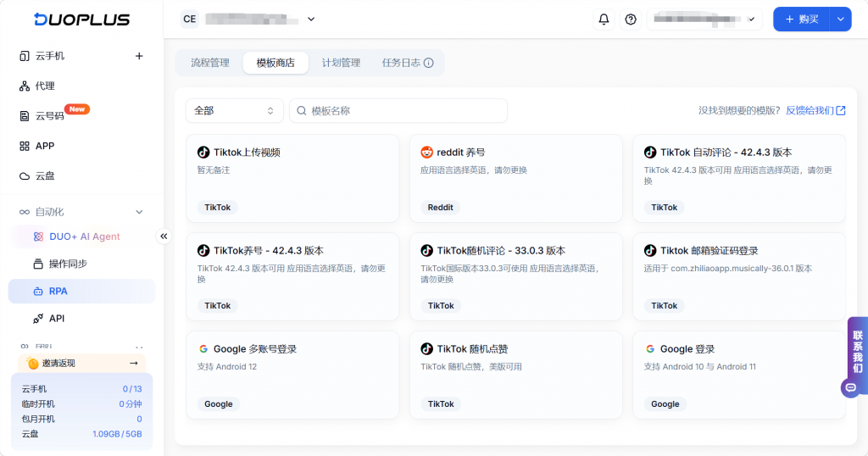The width and height of the screenshot is (868, 456).
Task: Click the 联系我们 side button
Action: 858,352
